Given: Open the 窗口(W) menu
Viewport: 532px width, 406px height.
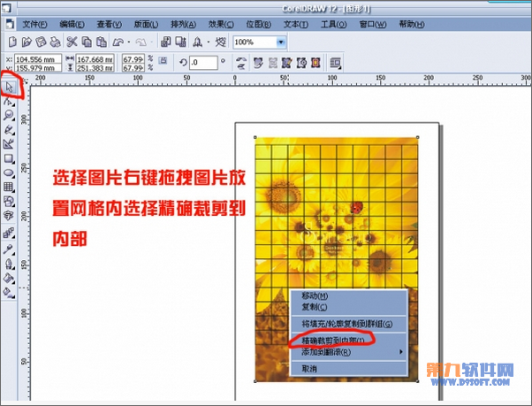Looking at the screenshot, I should tap(373, 25).
